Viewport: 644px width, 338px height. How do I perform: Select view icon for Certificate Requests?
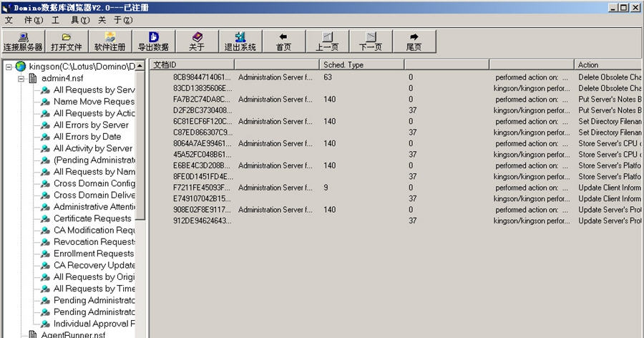click(x=46, y=218)
